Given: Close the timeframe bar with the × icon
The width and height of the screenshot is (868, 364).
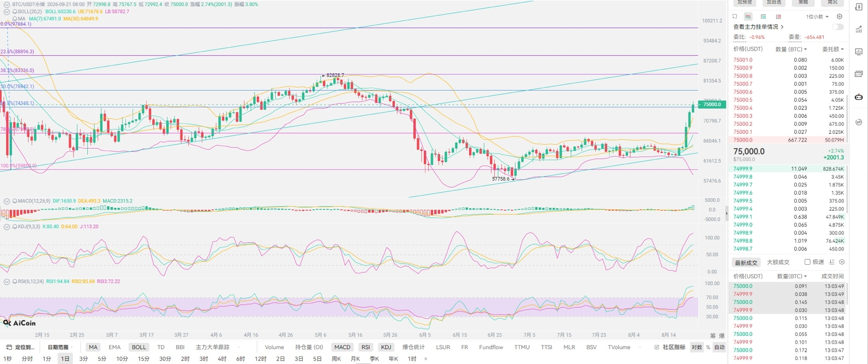Looking at the screenshot, I should coord(426,359).
